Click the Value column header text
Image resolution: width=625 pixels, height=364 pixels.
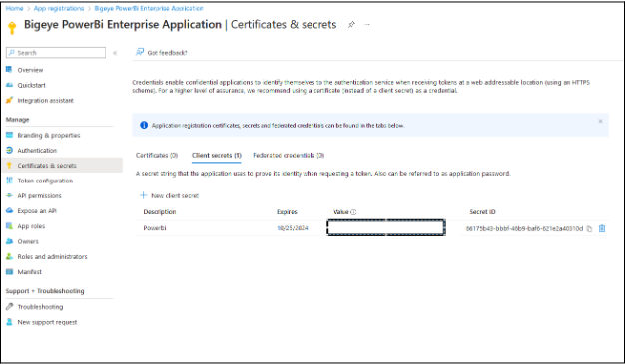point(341,211)
